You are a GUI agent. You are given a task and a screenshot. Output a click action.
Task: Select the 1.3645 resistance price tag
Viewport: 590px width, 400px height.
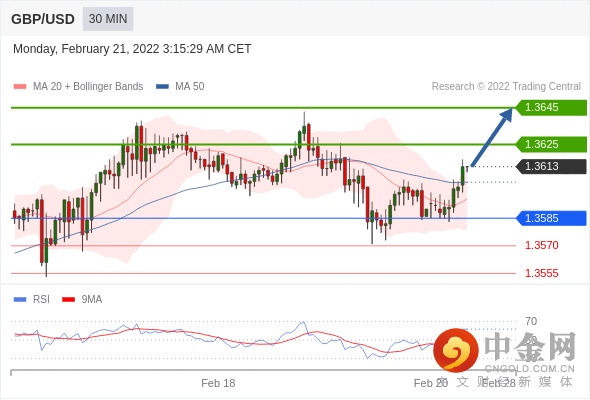tap(551, 107)
